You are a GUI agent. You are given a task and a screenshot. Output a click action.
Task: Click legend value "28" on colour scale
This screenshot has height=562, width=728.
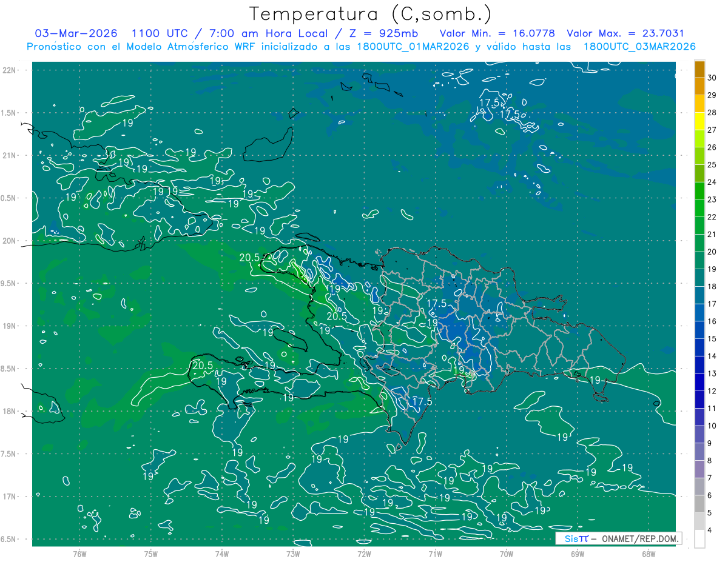coord(712,112)
